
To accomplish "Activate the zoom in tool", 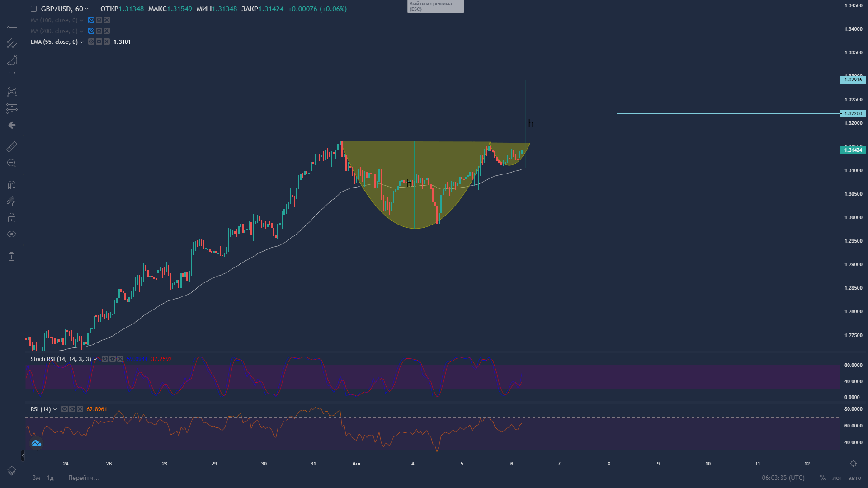I will [12, 163].
